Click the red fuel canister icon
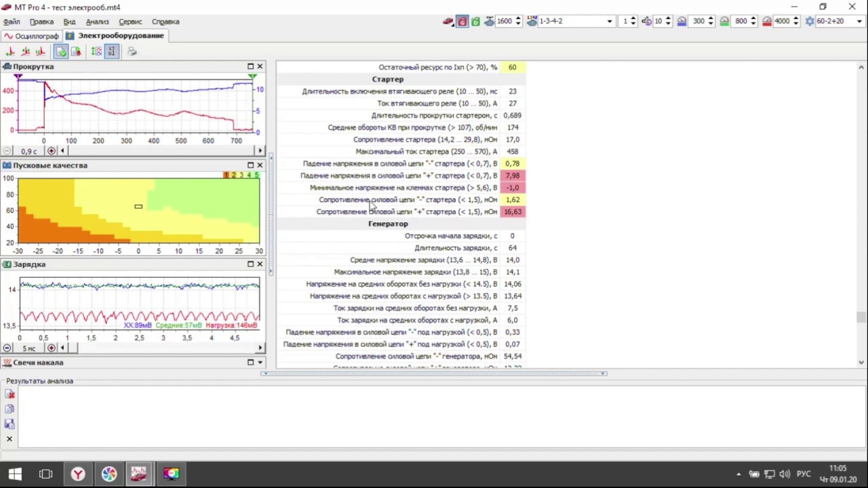The image size is (868, 488). (x=462, y=22)
